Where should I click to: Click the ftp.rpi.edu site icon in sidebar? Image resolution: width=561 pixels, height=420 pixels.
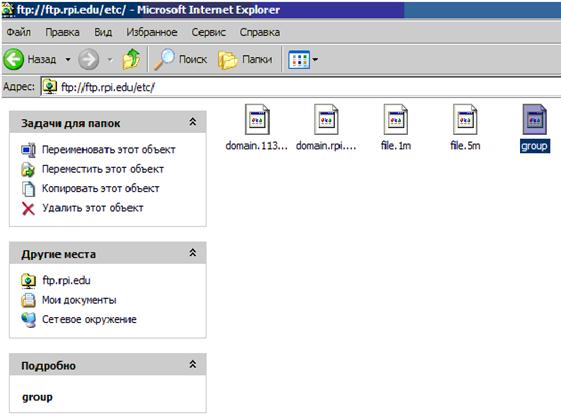click(28, 281)
